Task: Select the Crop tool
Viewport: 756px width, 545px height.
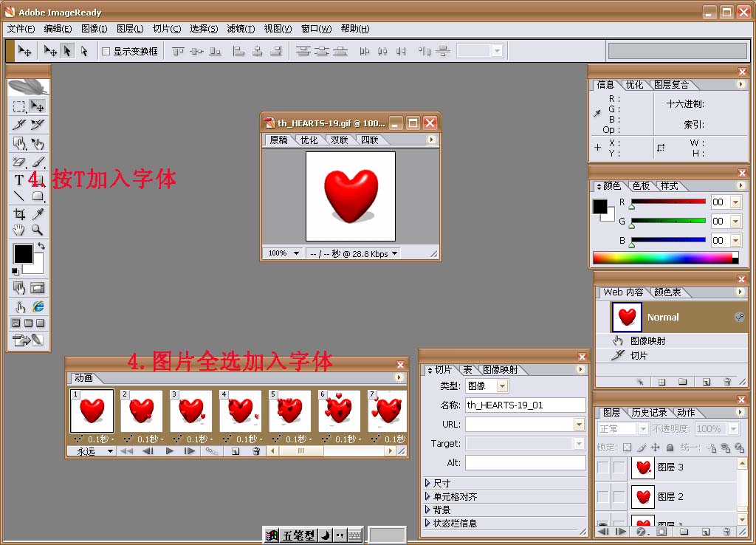Action: pyautogui.click(x=18, y=213)
